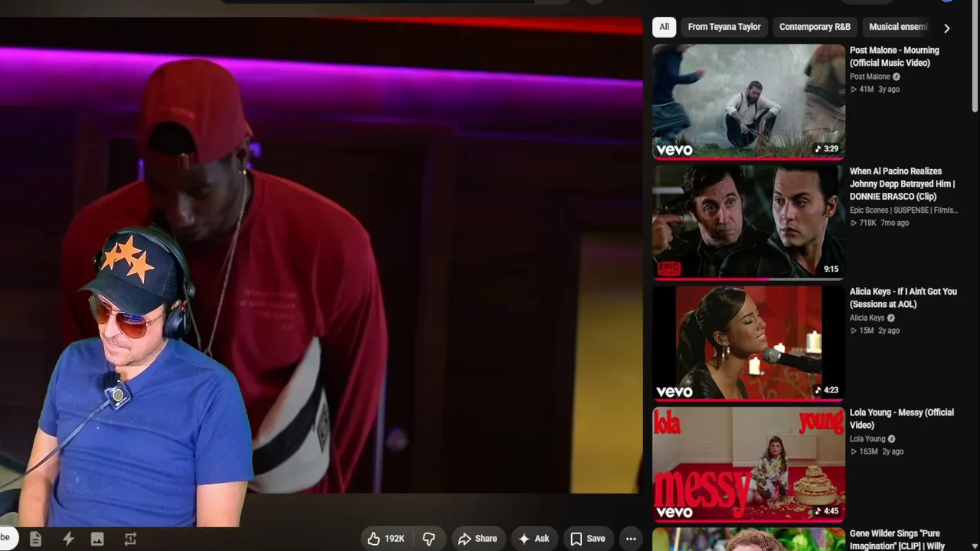This screenshot has height=551, width=980.
Task: Open the Lola Young Messy thumbnail
Action: [x=749, y=464]
